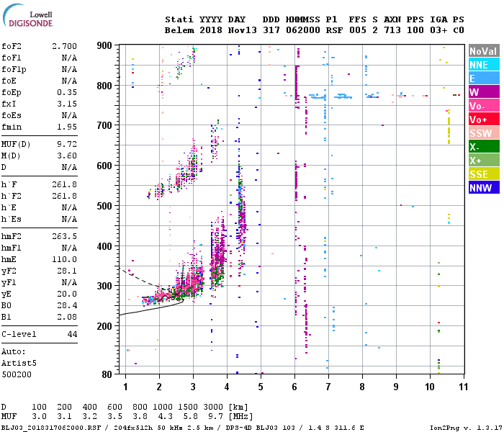Click the year 2018 in header
The height and width of the screenshot is (432, 504).
click(211, 30)
